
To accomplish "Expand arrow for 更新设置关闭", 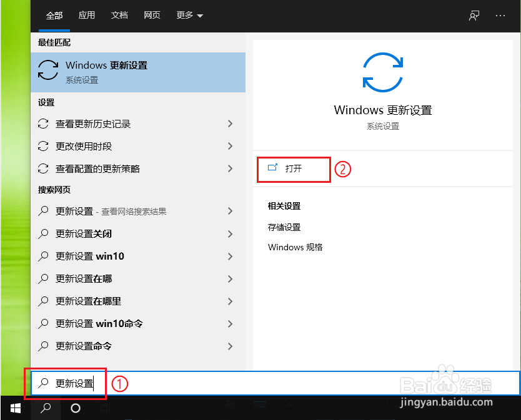I will pos(231,234).
